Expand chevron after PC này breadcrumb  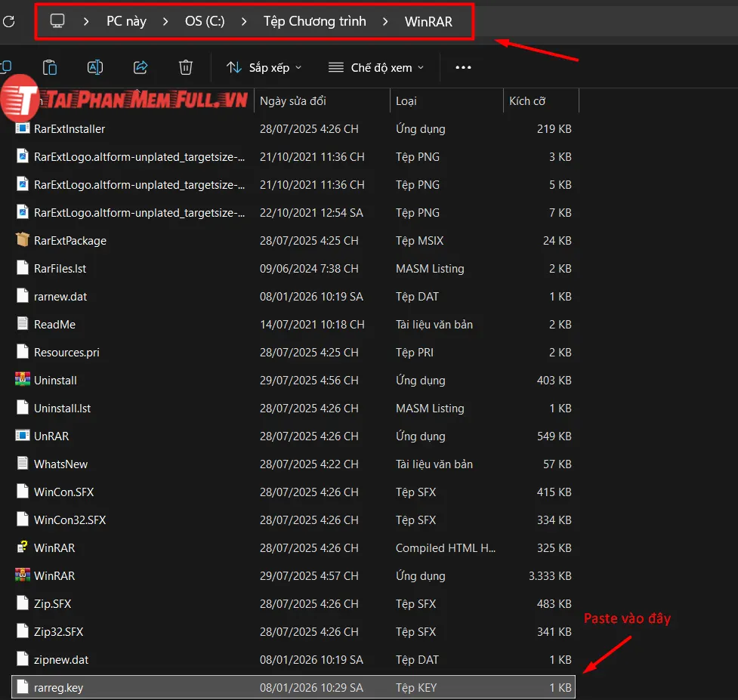click(165, 21)
